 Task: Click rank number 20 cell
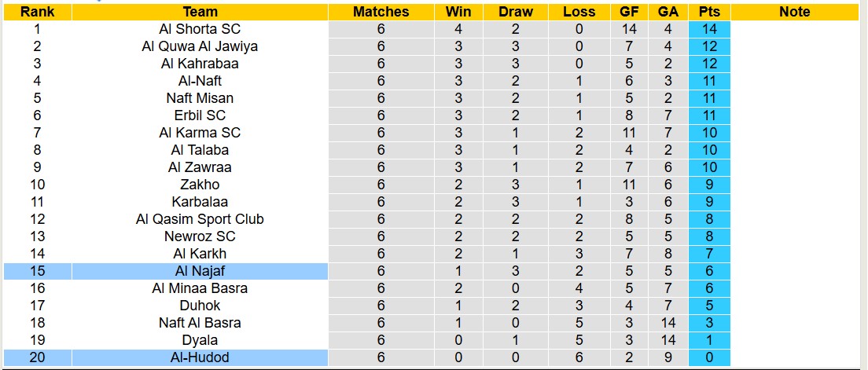(37, 357)
